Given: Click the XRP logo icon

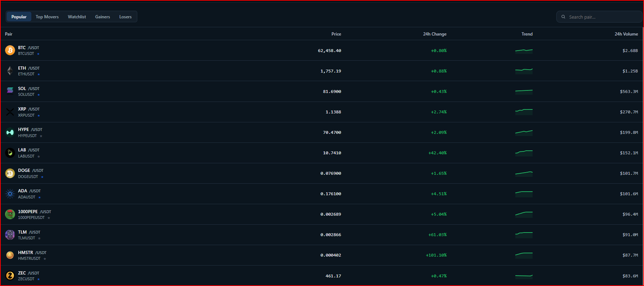Looking at the screenshot, I should [x=10, y=112].
